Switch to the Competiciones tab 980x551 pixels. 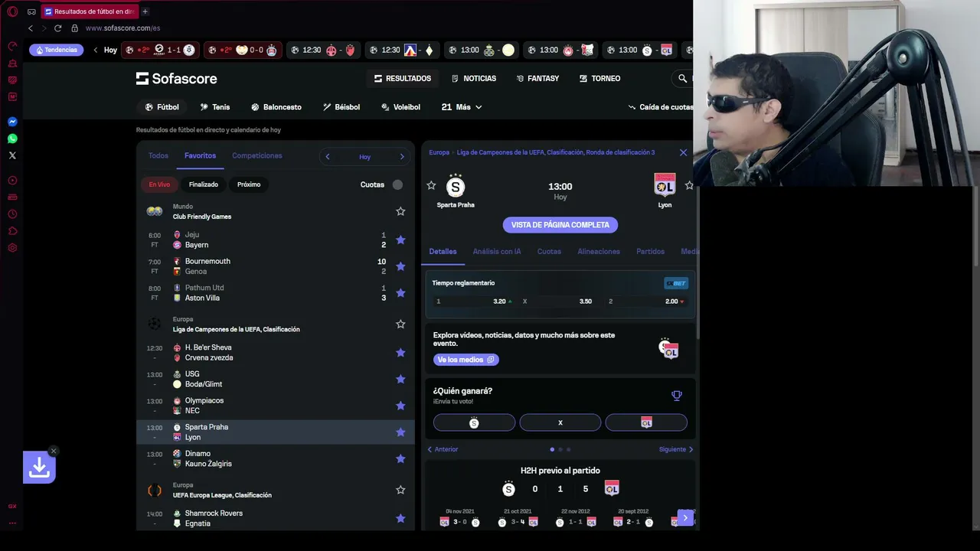click(x=257, y=155)
